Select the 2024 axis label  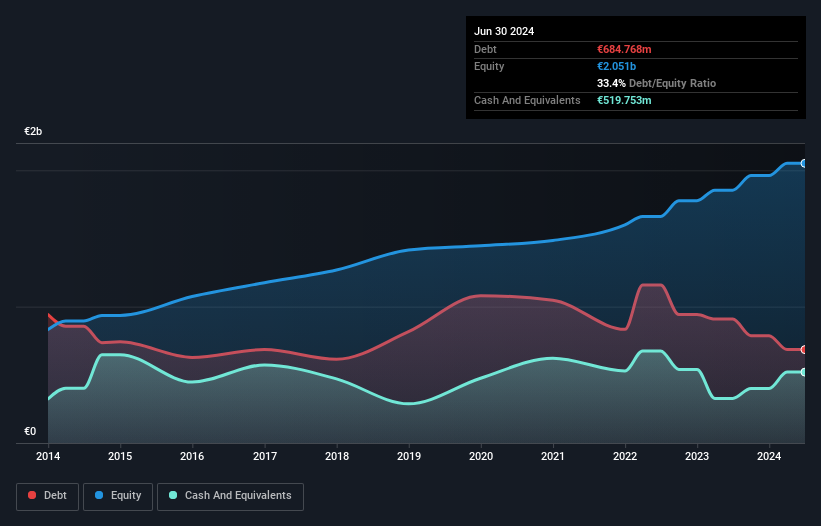coord(769,456)
